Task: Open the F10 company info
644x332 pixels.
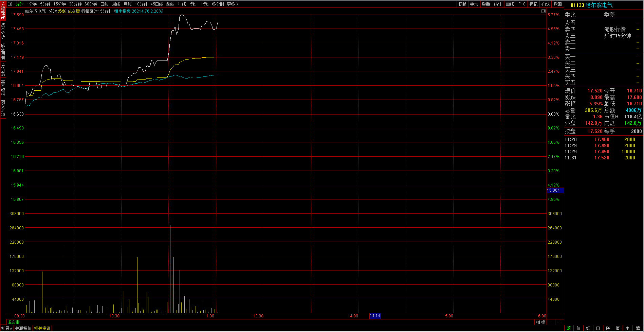Action: click(522, 4)
